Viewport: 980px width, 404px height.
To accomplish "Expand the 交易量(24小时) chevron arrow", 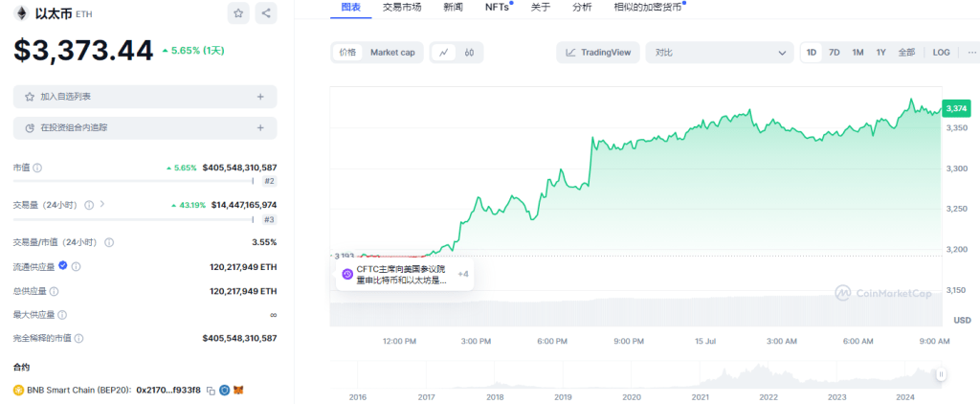I will point(102,204).
